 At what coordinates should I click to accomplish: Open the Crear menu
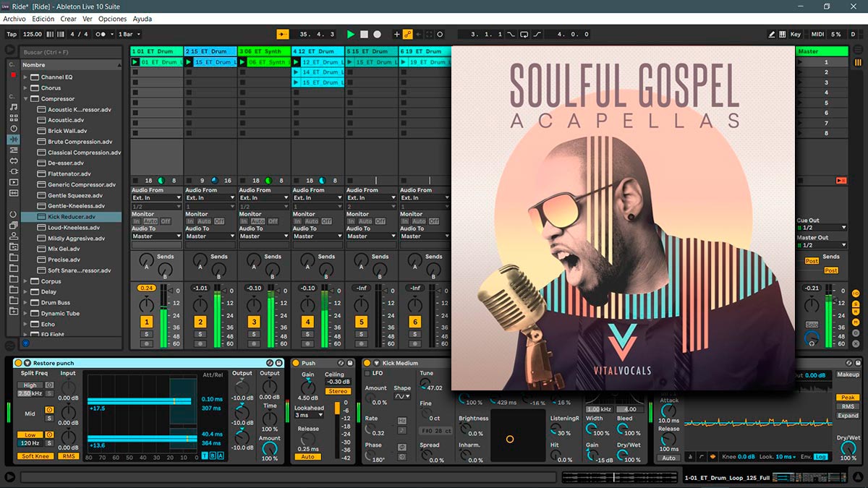click(69, 19)
